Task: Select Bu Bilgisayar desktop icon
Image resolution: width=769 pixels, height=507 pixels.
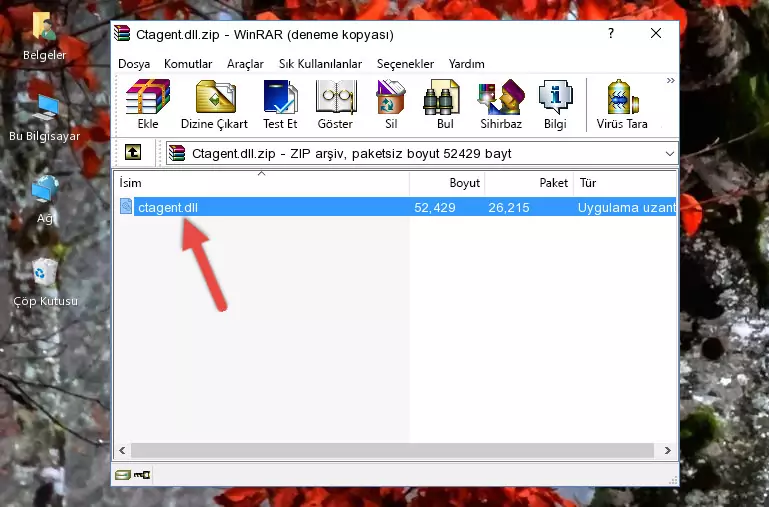Action: (44, 118)
